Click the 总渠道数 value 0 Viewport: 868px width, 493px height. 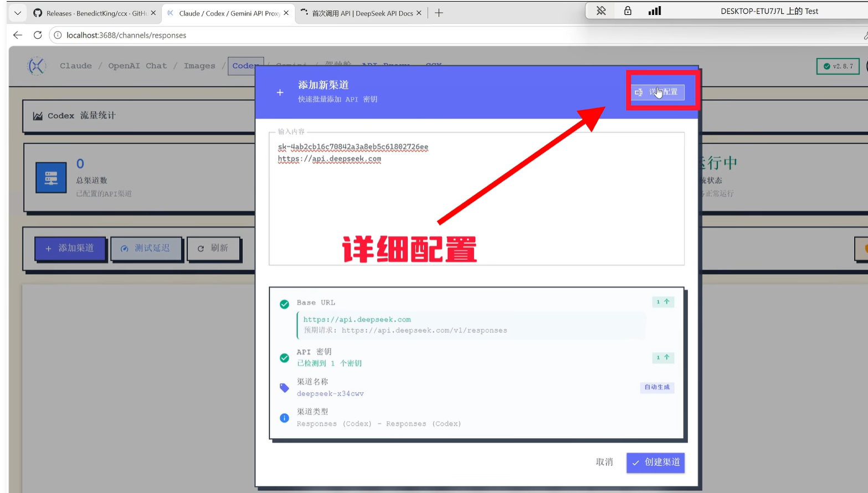click(80, 164)
